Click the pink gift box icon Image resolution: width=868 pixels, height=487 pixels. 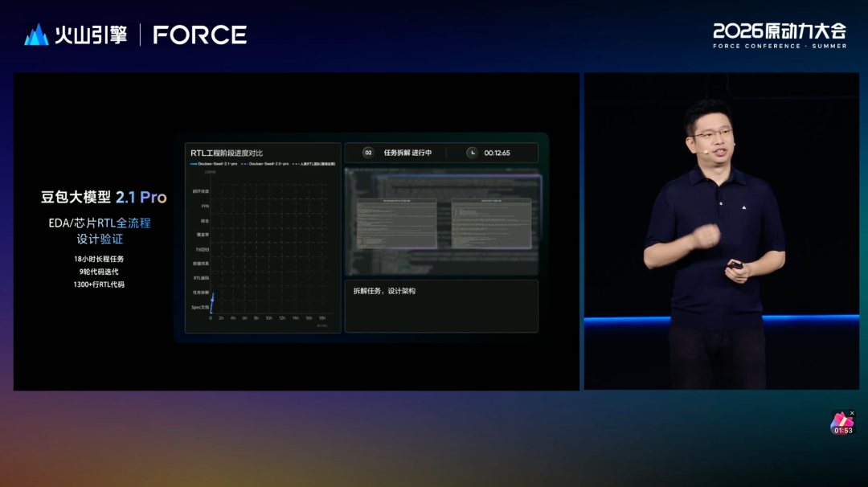pyautogui.click(x=841, y=420)
